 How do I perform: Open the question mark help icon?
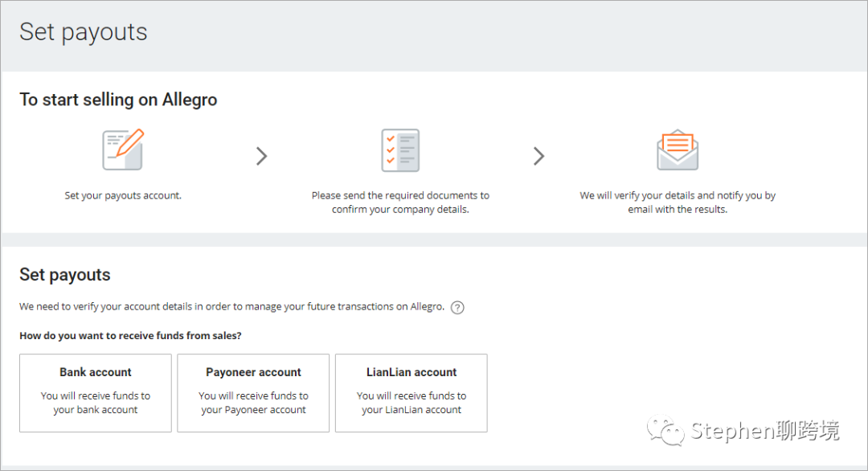point(457,308)
